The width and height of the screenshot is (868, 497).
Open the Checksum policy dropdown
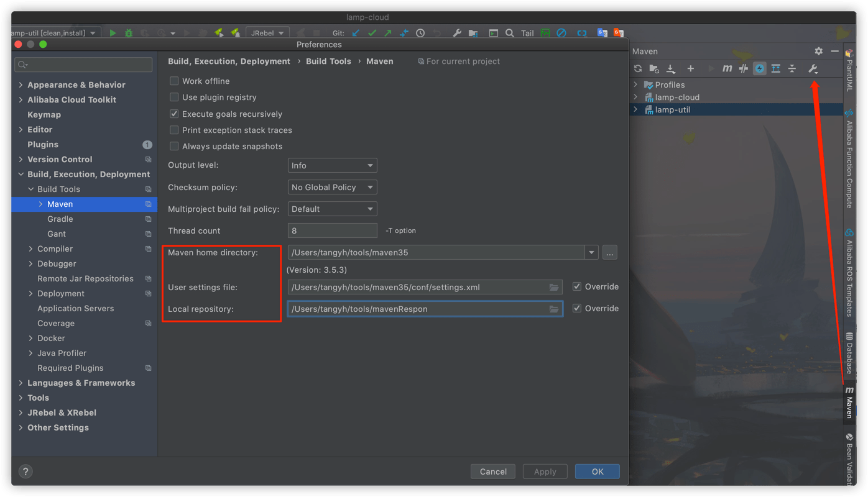coord(332,187)
